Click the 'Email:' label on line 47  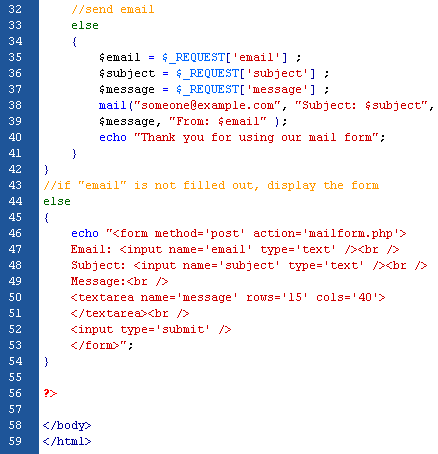pyautogui.click(x=91, y=249)
